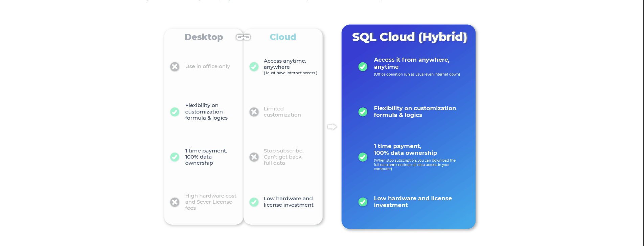Click the 'SQL Cloud (Hybrid)' title
644x246 pixels.
click(x=409, y=37)
